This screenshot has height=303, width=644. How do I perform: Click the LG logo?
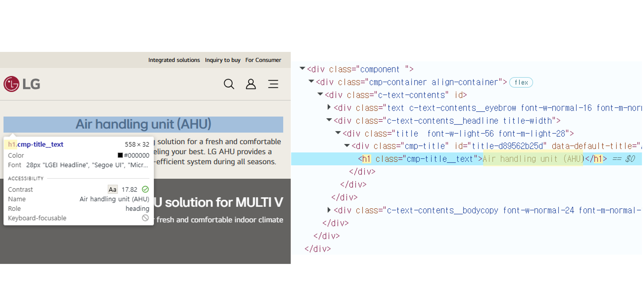(x=22, y=84)
